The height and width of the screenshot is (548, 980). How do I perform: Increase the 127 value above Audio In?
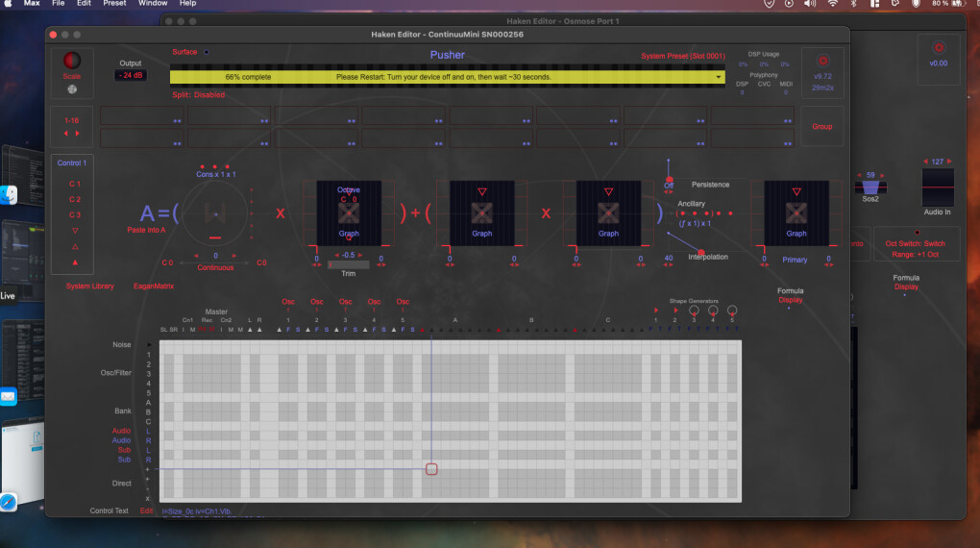pyautogui.click(x=949, y=162)
